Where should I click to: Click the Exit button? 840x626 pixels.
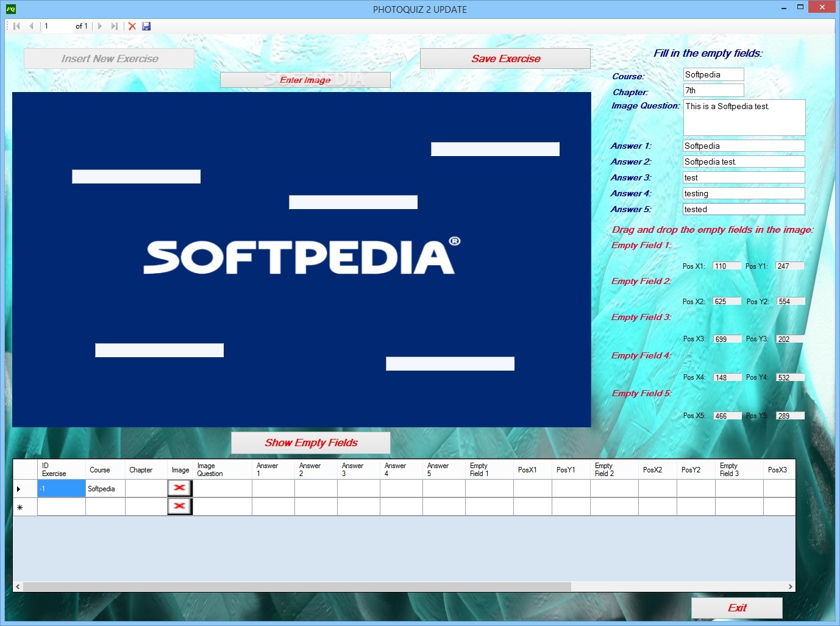[x=737, y=608]
